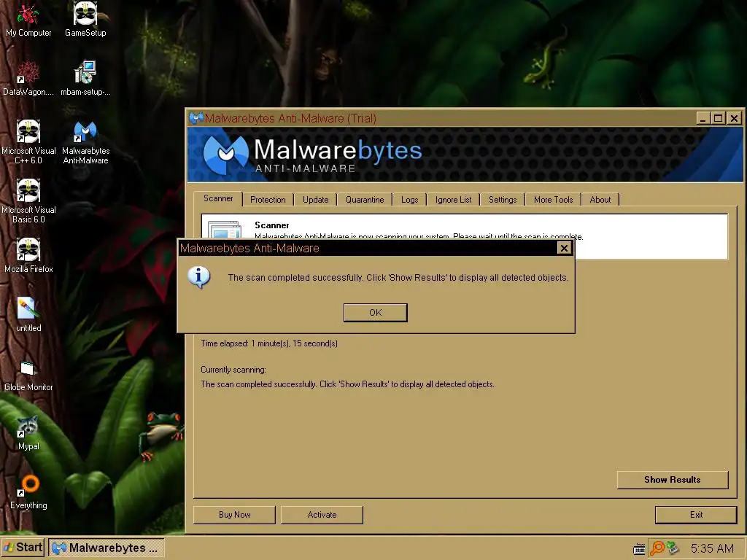Close the Malwarebytes main window
This screenshot has height=560, width=747.
[735, 117]
